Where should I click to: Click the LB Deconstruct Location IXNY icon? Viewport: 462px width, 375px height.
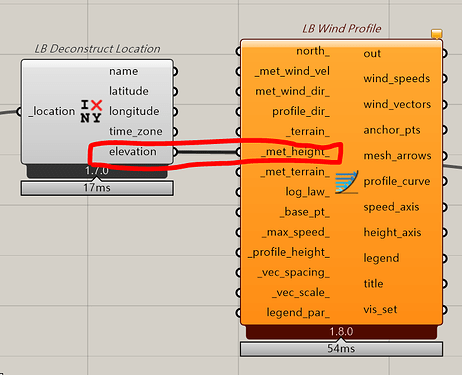point(91,111)
